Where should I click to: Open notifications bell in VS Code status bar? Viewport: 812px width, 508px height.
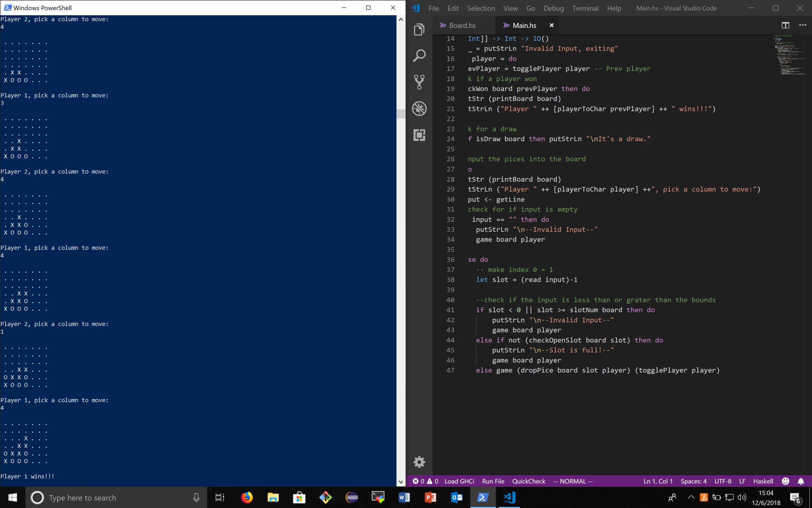[801, 481]
